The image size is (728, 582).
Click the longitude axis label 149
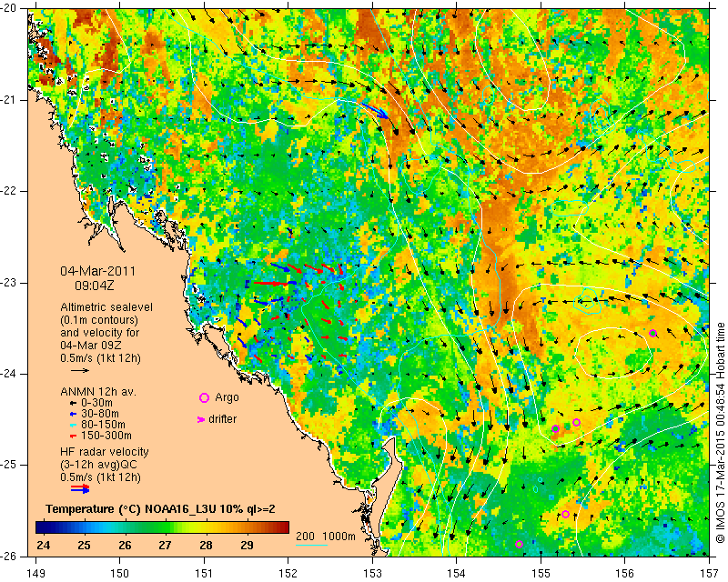(x=35, y=574)
